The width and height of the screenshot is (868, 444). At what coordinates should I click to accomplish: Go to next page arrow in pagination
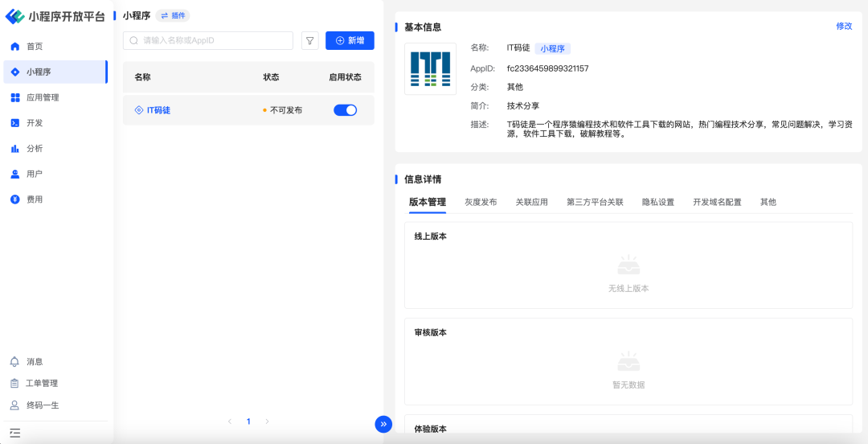point(268,421)
